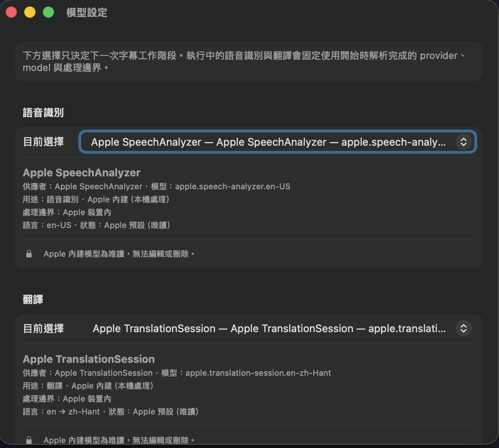The width and height of the screenshot is (499, 448).
Task: Click the bold Apple TranslationSession title
Action: [89, 359]
